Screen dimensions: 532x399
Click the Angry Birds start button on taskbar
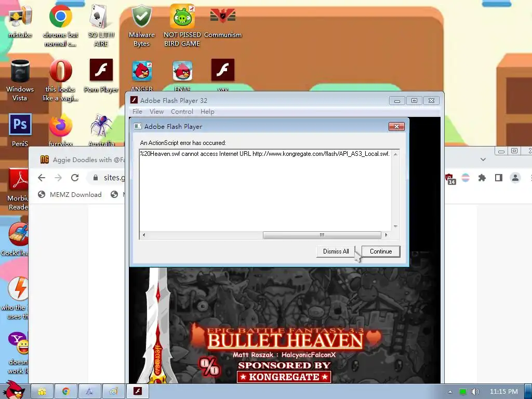pos(14,390)
